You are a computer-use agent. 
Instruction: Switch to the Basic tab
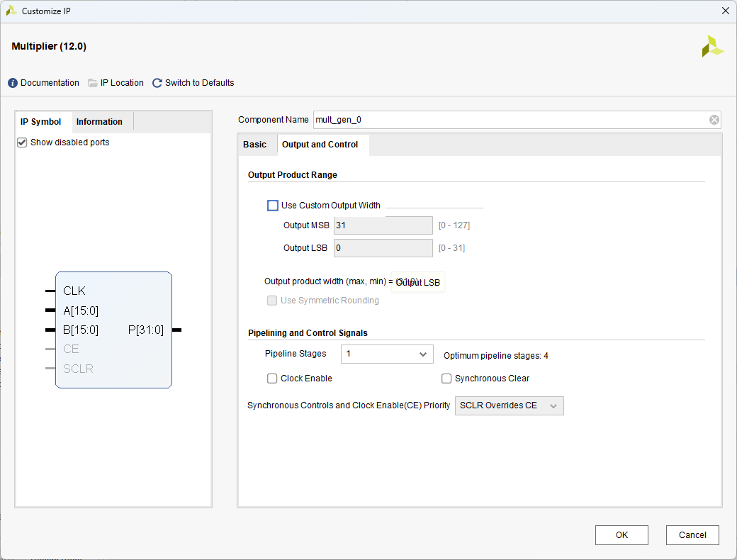[255, 145]
